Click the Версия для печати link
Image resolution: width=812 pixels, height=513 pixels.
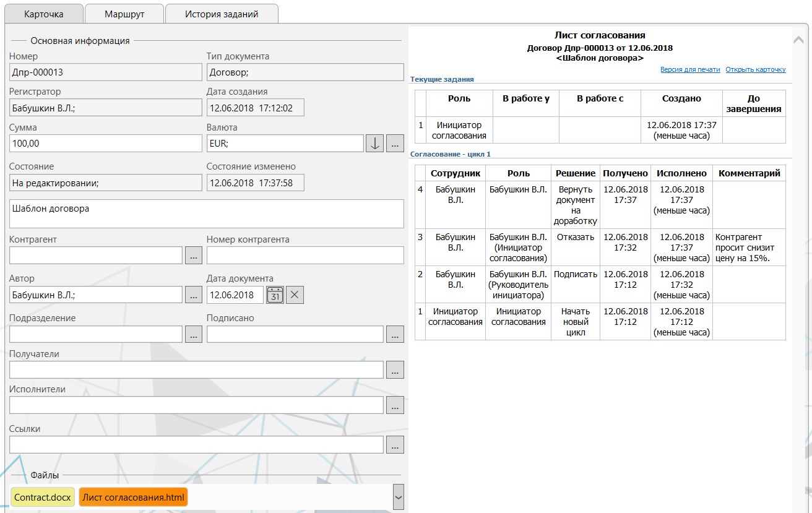click(690, 70)
